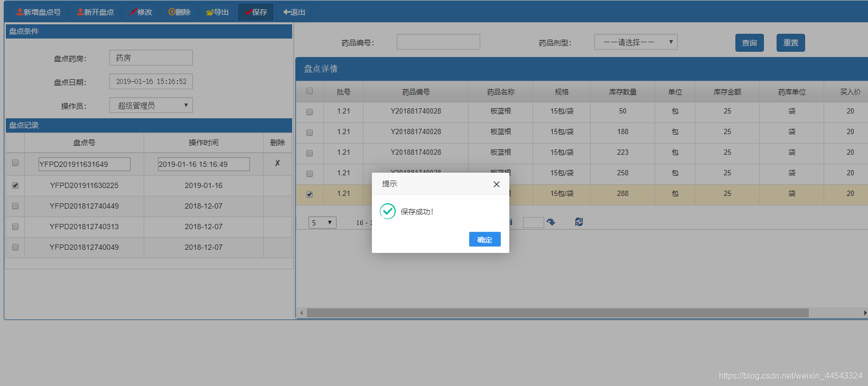Click Y201881740028 in the stock 188 row
Viewport: 868px width, 386px height.
click(416, 132)
